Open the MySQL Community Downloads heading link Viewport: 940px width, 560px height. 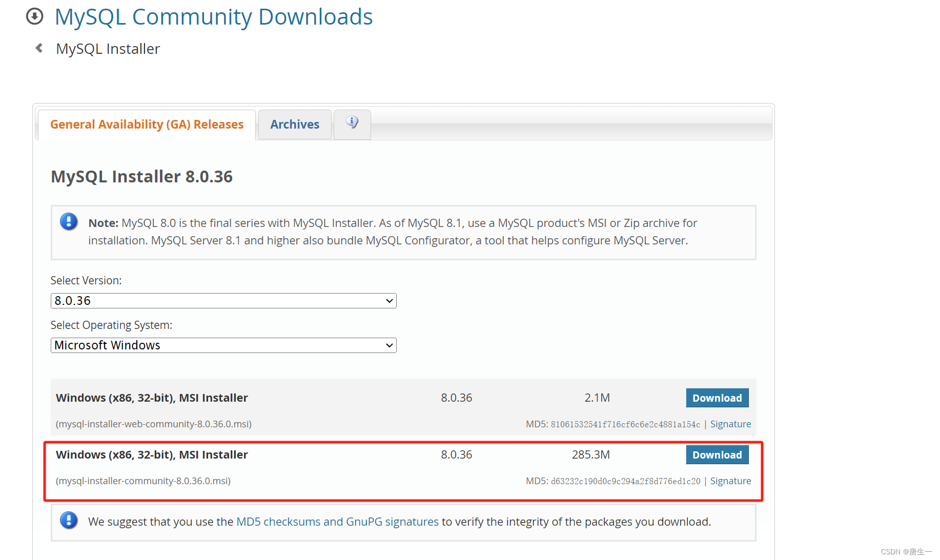pyautogui.click(x=214, y=17)
